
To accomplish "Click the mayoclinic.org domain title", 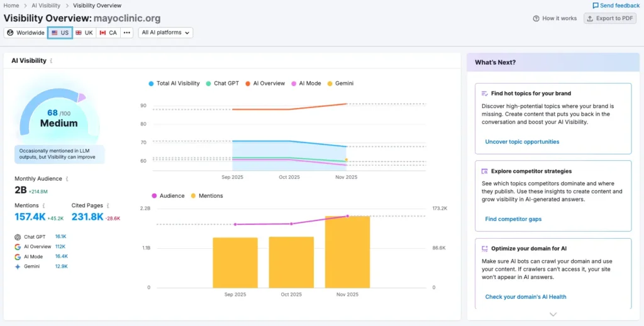I will pyautogui.click(x=127, y=18).
